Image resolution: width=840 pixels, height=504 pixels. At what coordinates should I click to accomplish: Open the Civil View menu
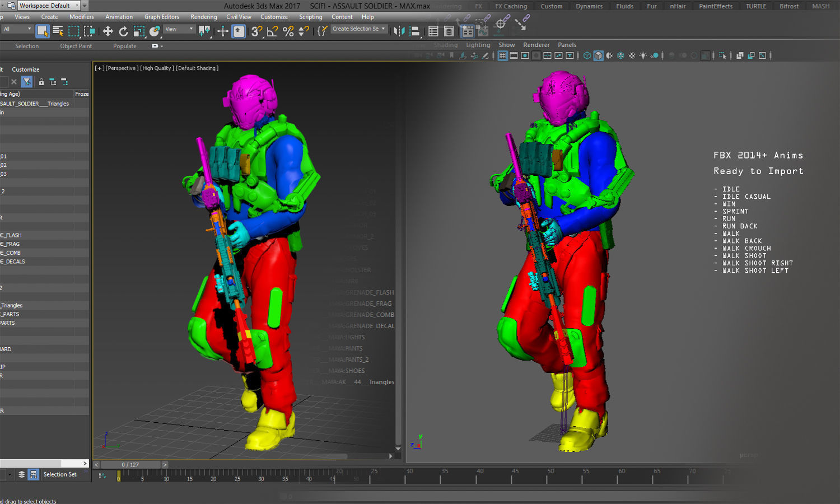click(x=239, y=17)
